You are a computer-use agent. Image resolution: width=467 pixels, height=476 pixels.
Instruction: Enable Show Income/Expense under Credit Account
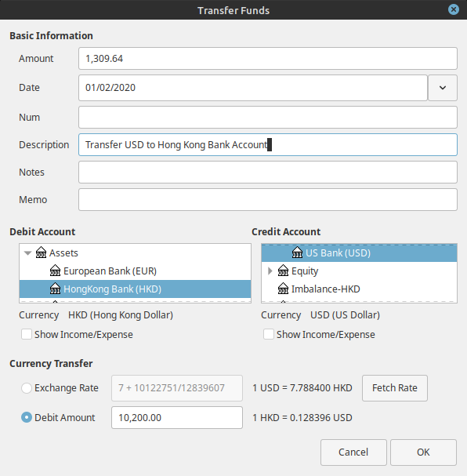coord(269,334)
